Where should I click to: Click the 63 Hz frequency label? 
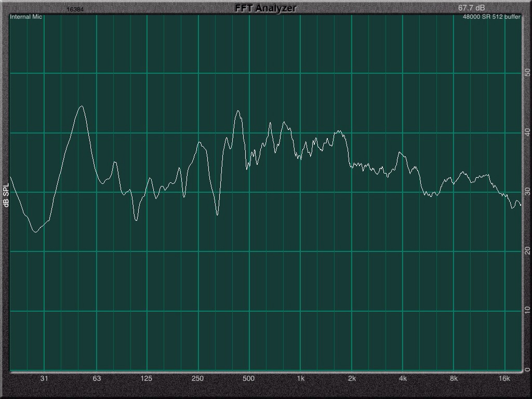[97, 378]
